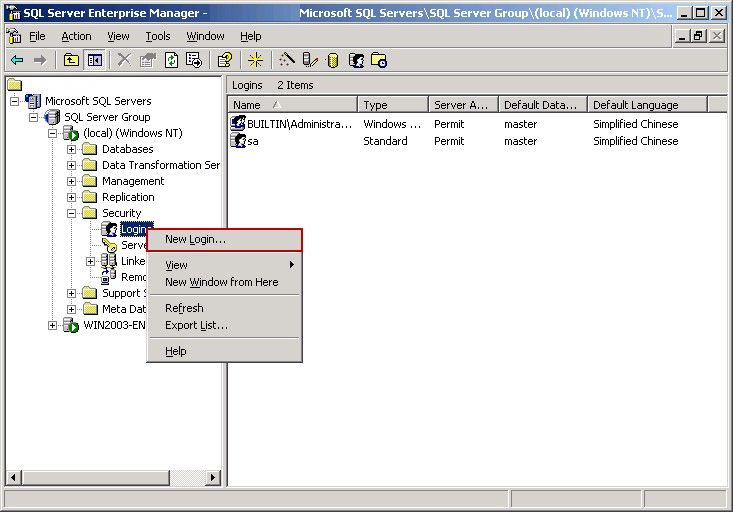Click the (local) server icon in tree
This screenshot has width=733, height=512.
tap(71, 133)
